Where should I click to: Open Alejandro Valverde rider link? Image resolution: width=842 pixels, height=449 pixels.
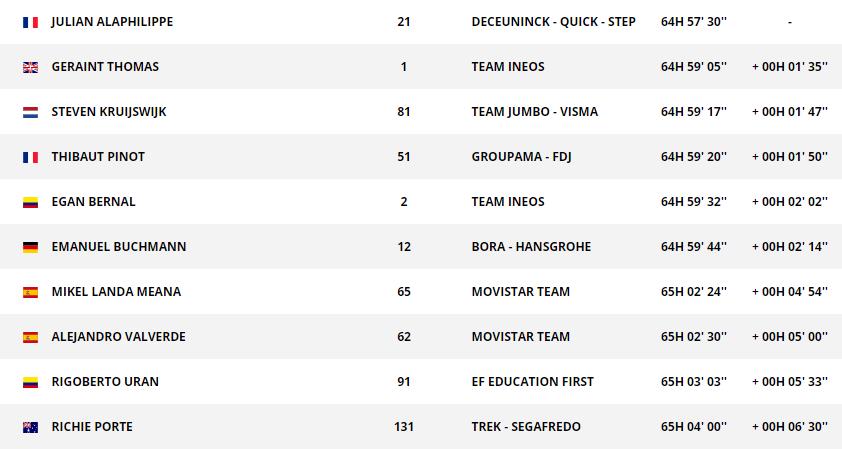click(118, 337)
